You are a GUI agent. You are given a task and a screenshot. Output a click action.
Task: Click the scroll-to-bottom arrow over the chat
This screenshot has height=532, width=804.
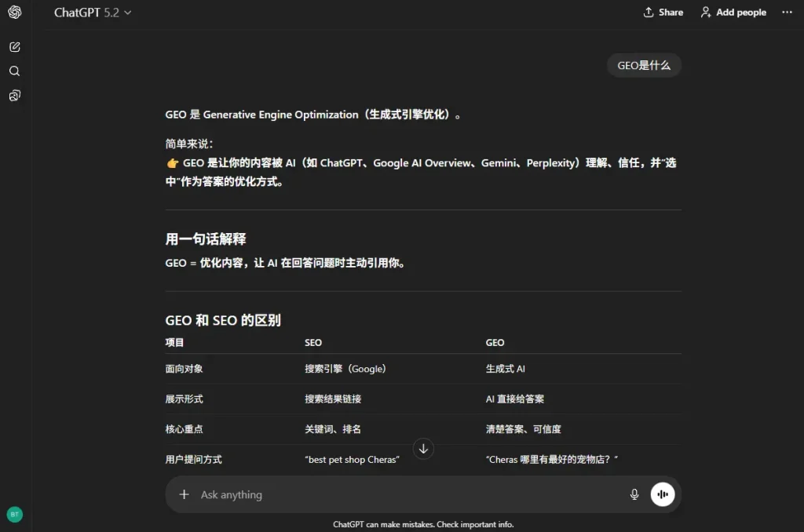coord(423,448)
